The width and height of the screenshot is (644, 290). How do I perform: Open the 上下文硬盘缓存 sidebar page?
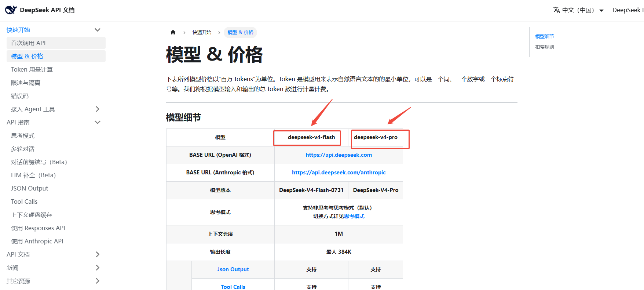coord(56,215)
